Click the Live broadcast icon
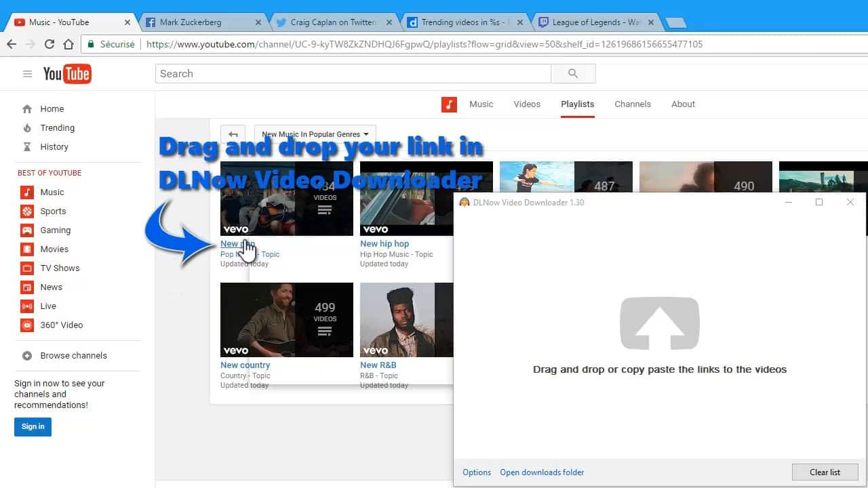The width and height of the screenshot is (868, 488). (x=27, y=306)
